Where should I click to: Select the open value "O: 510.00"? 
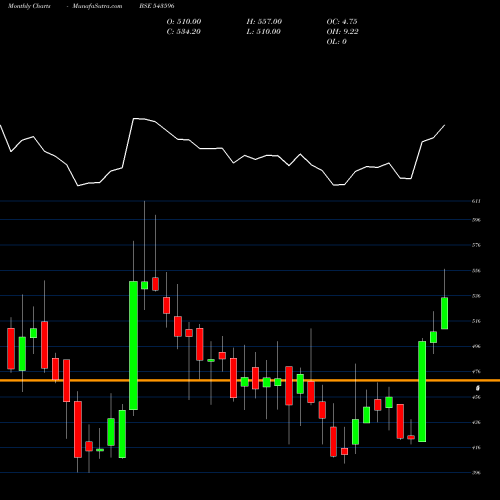184,22
